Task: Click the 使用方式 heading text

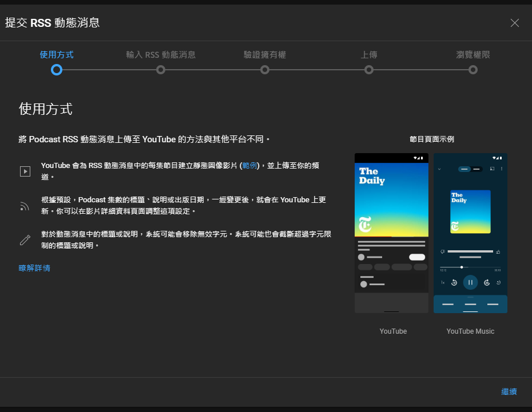Action: [45, 109]
